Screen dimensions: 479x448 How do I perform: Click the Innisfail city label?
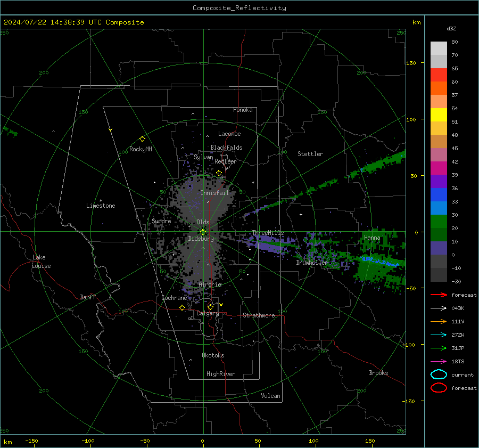coord(214,193)
